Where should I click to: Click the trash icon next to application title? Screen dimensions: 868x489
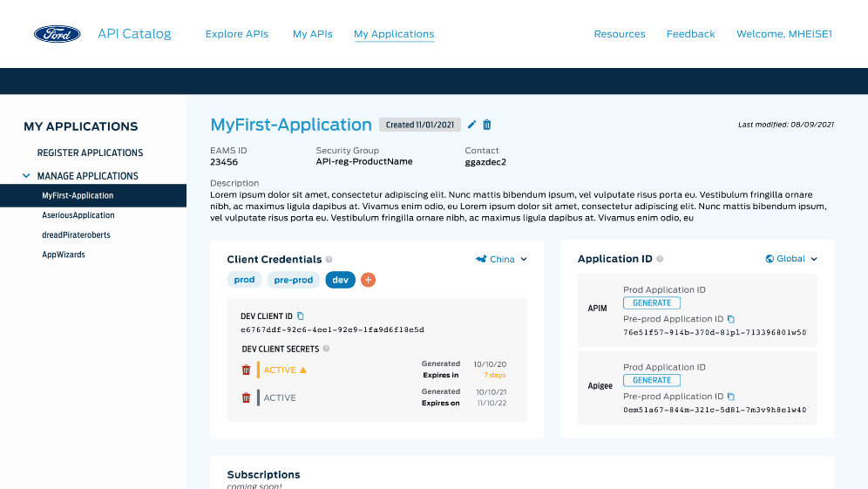pyautogui.click(x=487, y=125)
